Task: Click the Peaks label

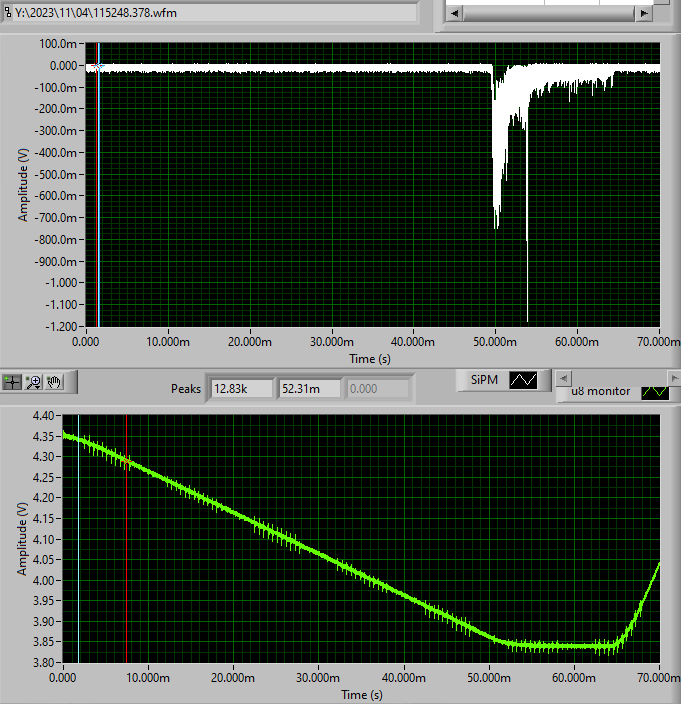Action: [186, 389]
